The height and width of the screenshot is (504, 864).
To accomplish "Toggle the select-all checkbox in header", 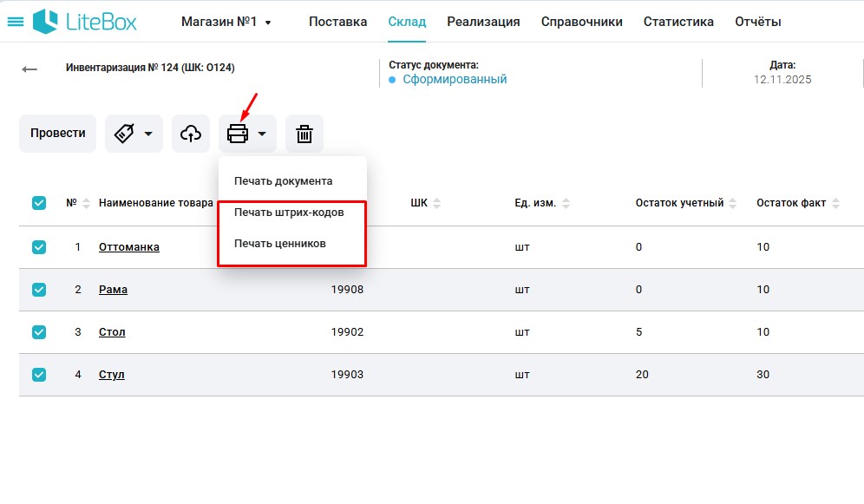I will click(x=39, y=203).
